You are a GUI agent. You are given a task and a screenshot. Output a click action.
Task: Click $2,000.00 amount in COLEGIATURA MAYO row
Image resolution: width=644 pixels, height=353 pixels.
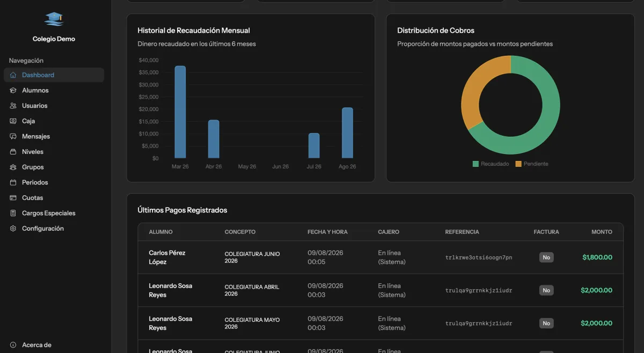pyautogui.click(x=596, y=323)
